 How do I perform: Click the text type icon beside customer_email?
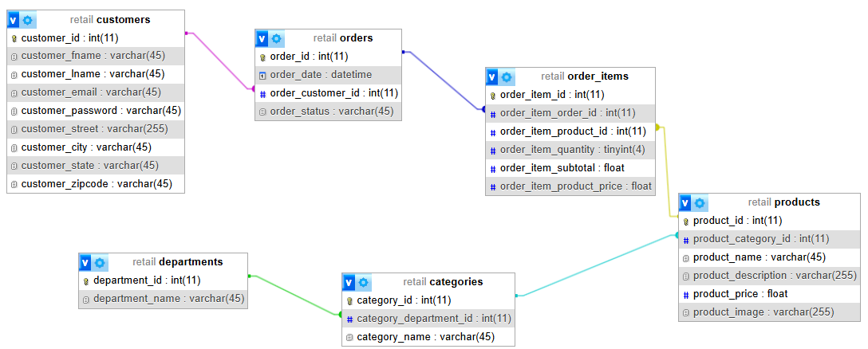(x=14, y=92)
